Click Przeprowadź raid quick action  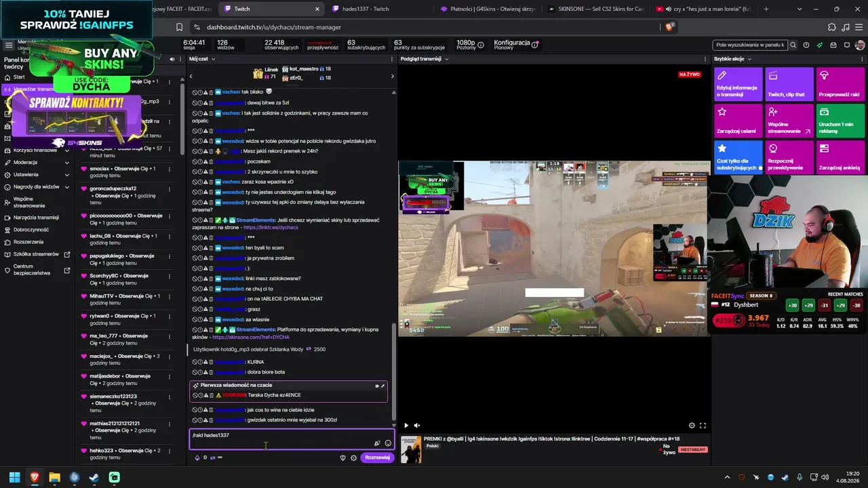point(840,84)
